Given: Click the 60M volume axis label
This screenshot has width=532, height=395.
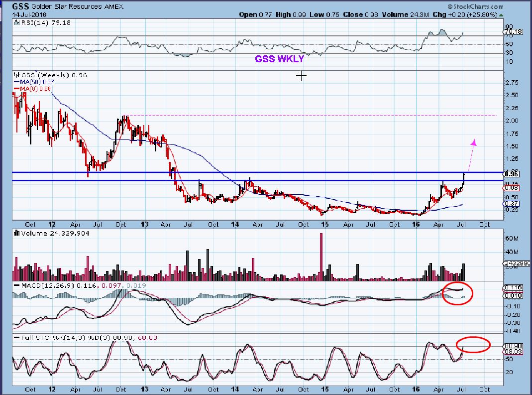Looking at the screenshot, I should (512, 239).
